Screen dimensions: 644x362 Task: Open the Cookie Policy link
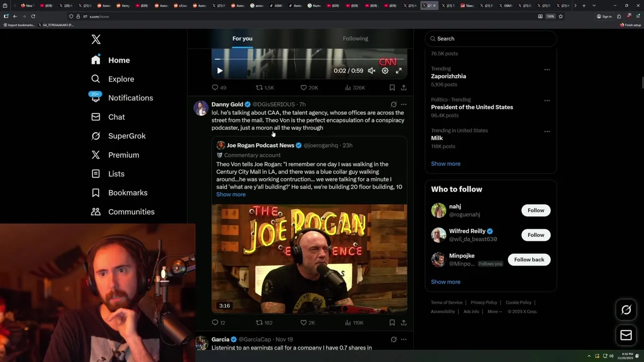point(518,303)
